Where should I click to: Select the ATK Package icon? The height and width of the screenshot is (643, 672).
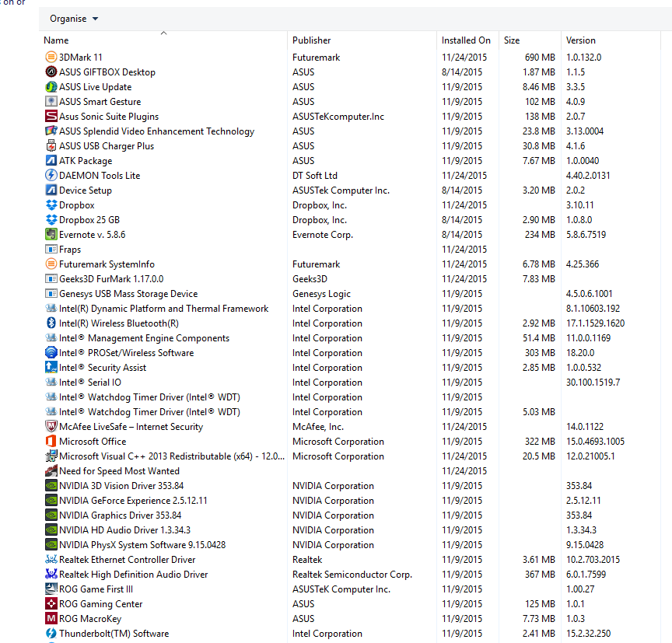click(x=51, y=161)
